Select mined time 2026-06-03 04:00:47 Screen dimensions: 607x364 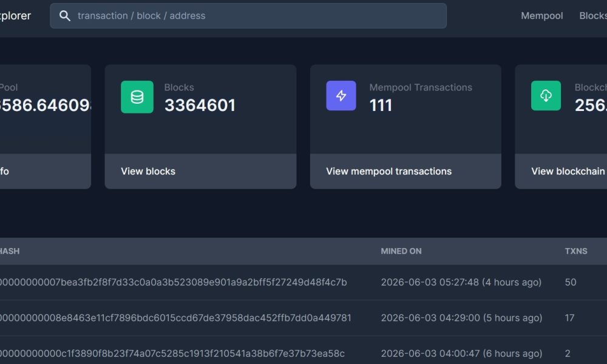(x=461, y=354)
